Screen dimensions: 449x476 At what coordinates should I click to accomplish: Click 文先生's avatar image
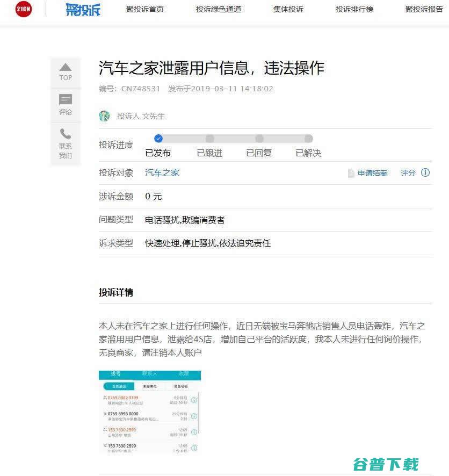[104, 116]
